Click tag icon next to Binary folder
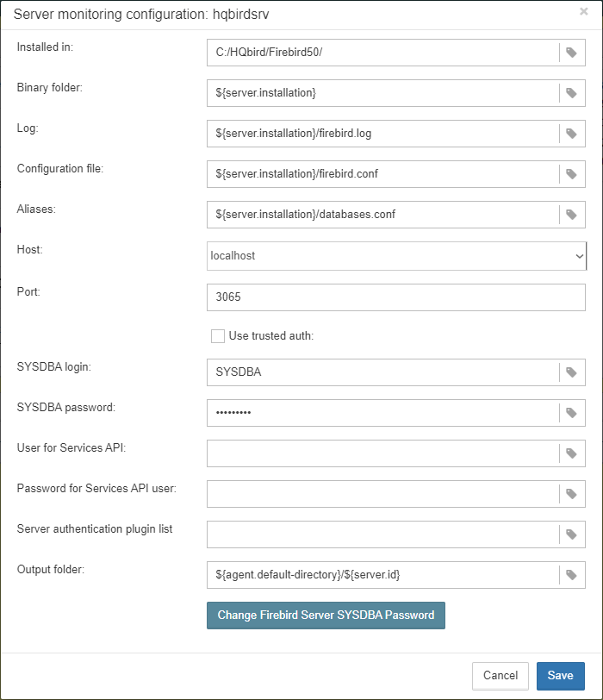Screen dimensions: 603x700 tap(571, 93)
